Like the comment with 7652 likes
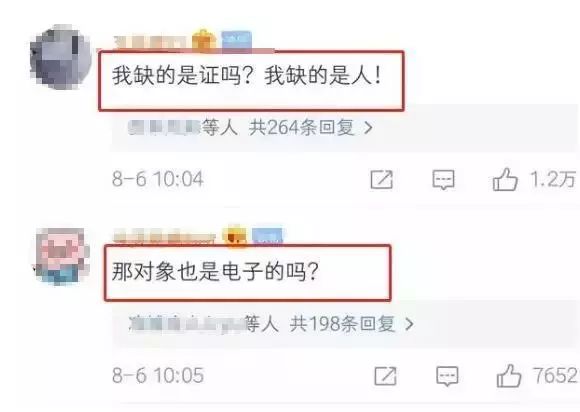This screenshot has width=580, height=412. coord(509,375)
